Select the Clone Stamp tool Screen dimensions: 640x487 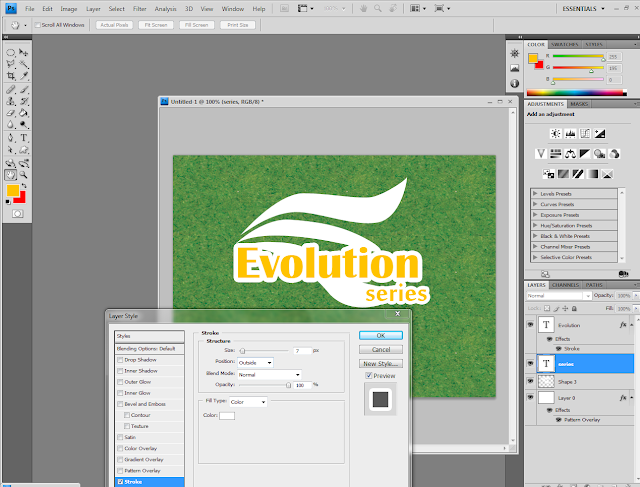pos(11,101)
